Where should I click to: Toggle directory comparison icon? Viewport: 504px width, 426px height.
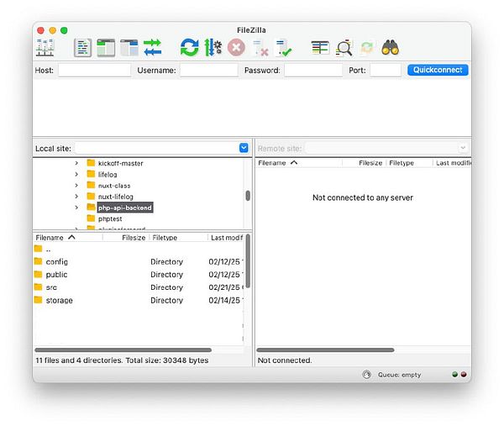point(344,48)
